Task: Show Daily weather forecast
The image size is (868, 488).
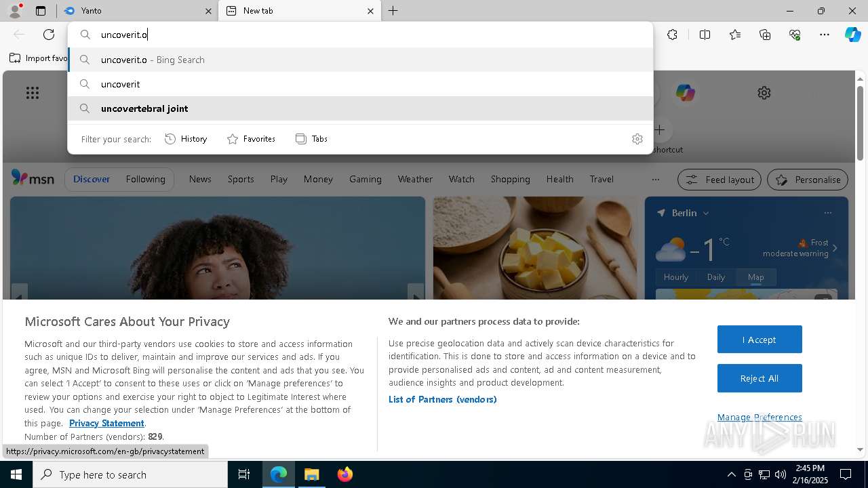Action: (x=716, y=277)
